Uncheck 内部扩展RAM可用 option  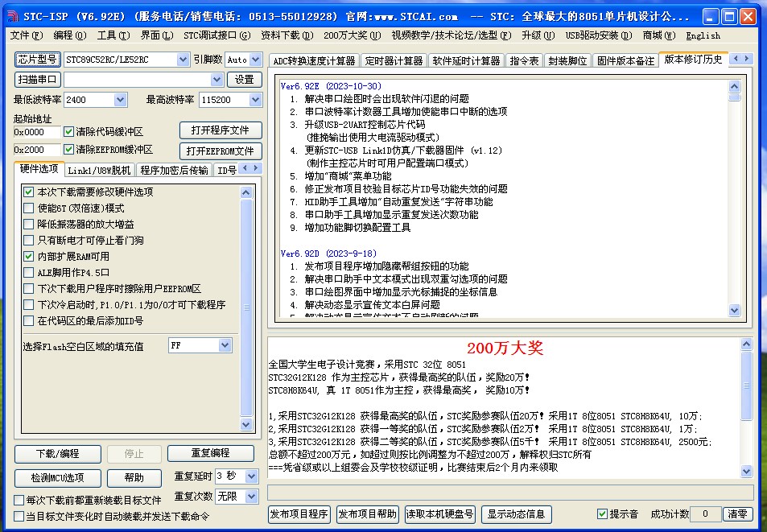pyautogui.click(x=28, y=257)
